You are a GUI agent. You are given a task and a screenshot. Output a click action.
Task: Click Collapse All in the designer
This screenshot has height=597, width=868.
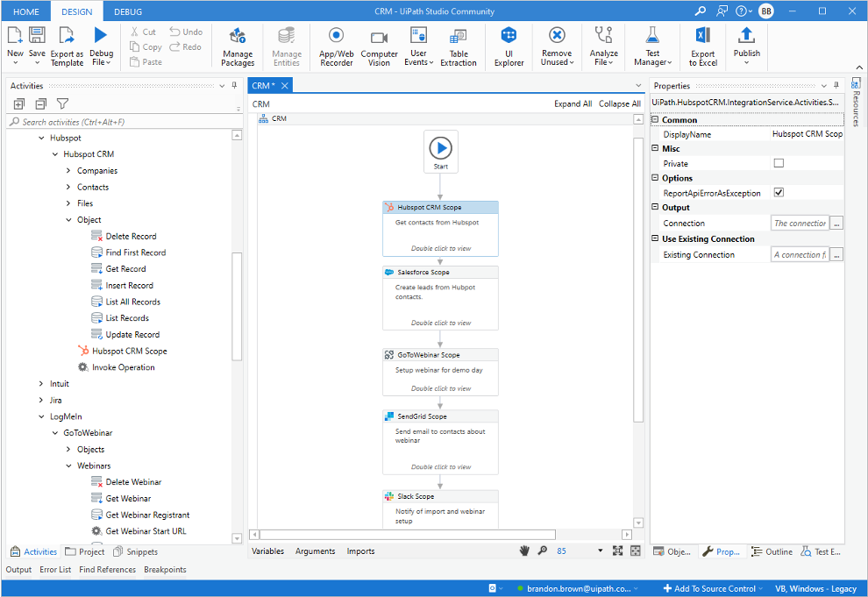coord(620,103)
